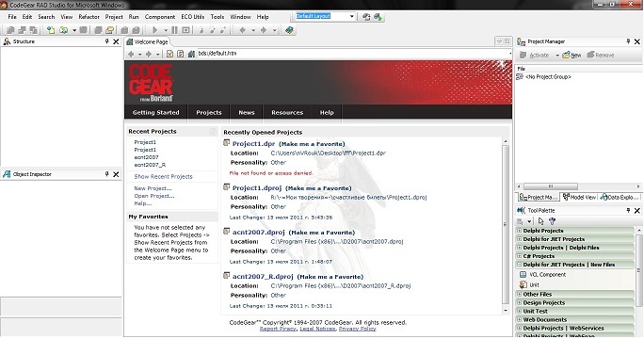Click Make me a Favorite for Project1.dpr
Screen dimensions: 644x339
(312, 144)
